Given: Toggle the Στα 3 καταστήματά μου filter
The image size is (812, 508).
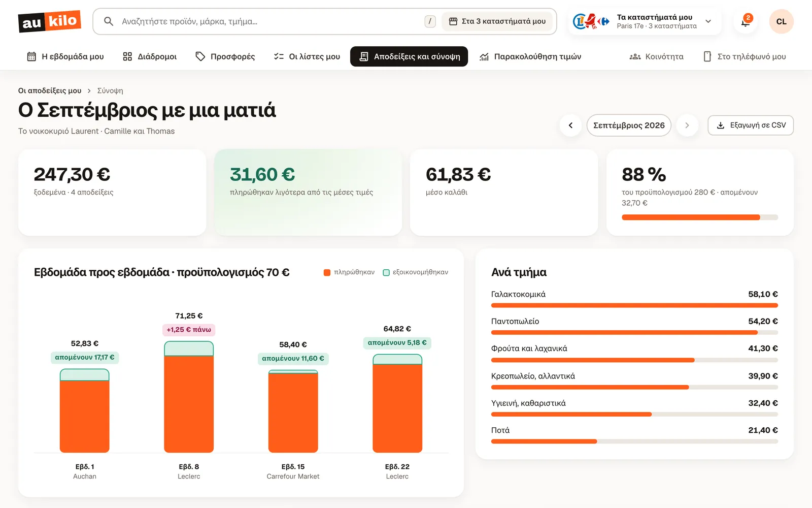Looking at the screenshot, I should (x=497, y=21).
